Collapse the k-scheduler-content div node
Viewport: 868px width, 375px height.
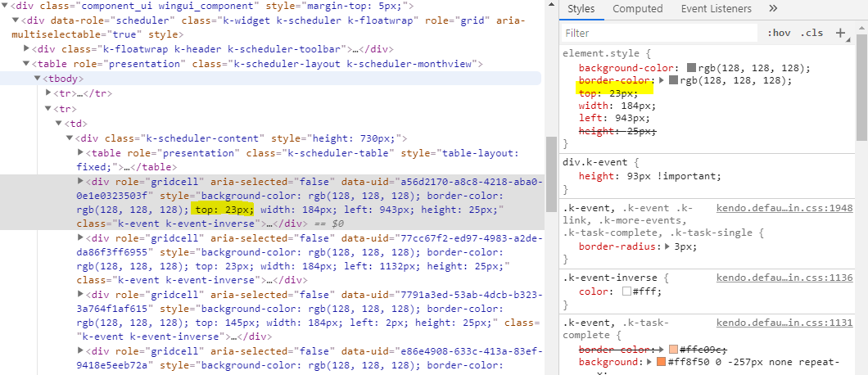coord(70,138)
